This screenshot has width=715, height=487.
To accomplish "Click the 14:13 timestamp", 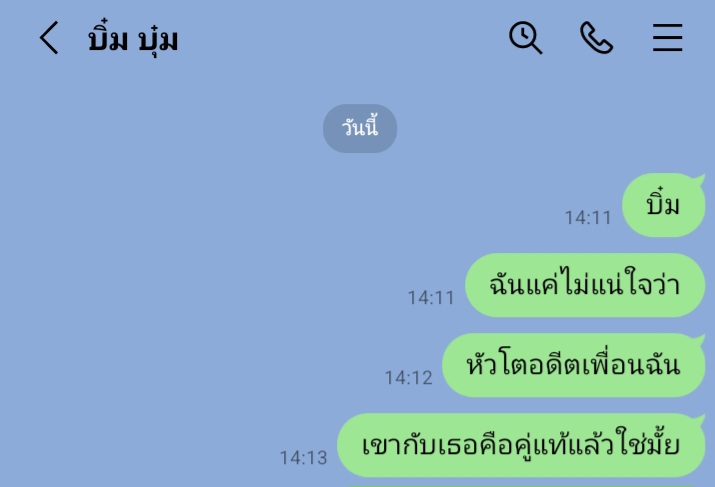I will click(303, 458).
